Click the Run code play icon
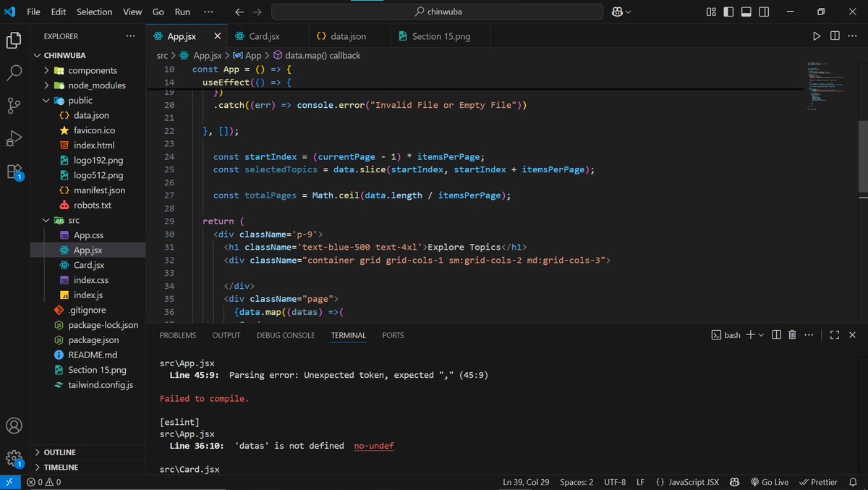Screen dimensions: 868x490 [817, 36]
